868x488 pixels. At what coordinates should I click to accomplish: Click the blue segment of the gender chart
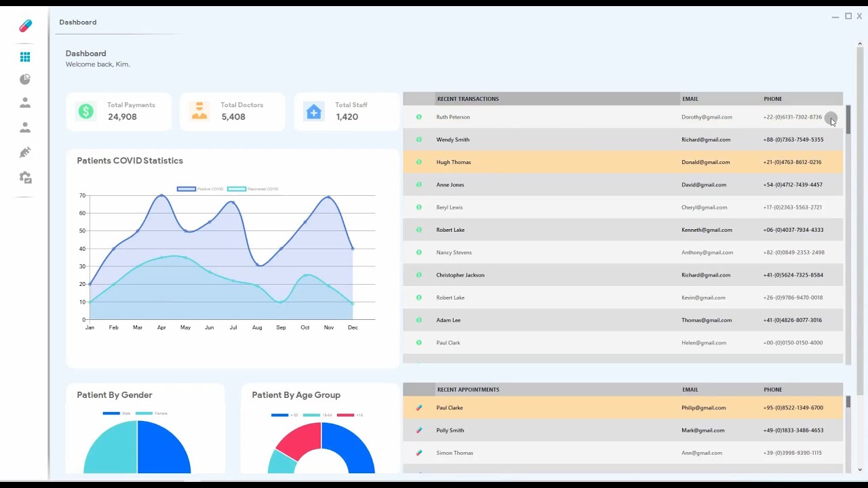[x=164, y=449]
